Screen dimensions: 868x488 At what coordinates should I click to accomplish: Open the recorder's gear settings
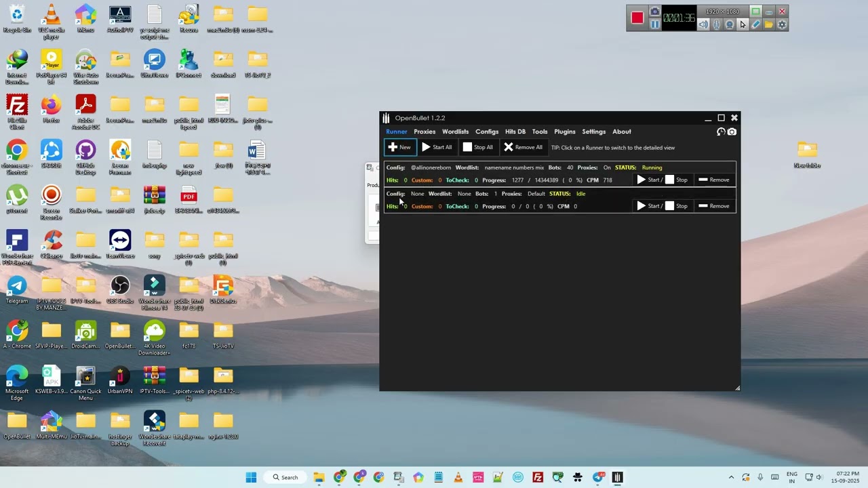[782, 24]
